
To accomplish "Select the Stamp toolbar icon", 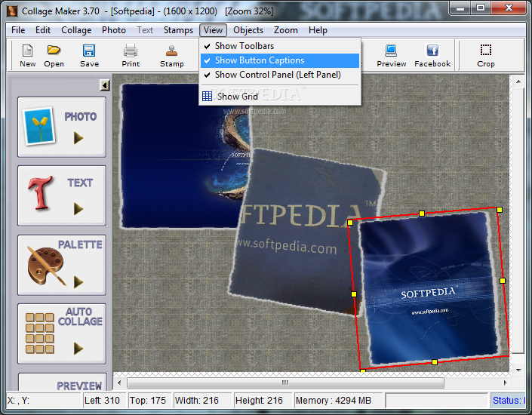I will pyautogui.click(x=172, y=51).
